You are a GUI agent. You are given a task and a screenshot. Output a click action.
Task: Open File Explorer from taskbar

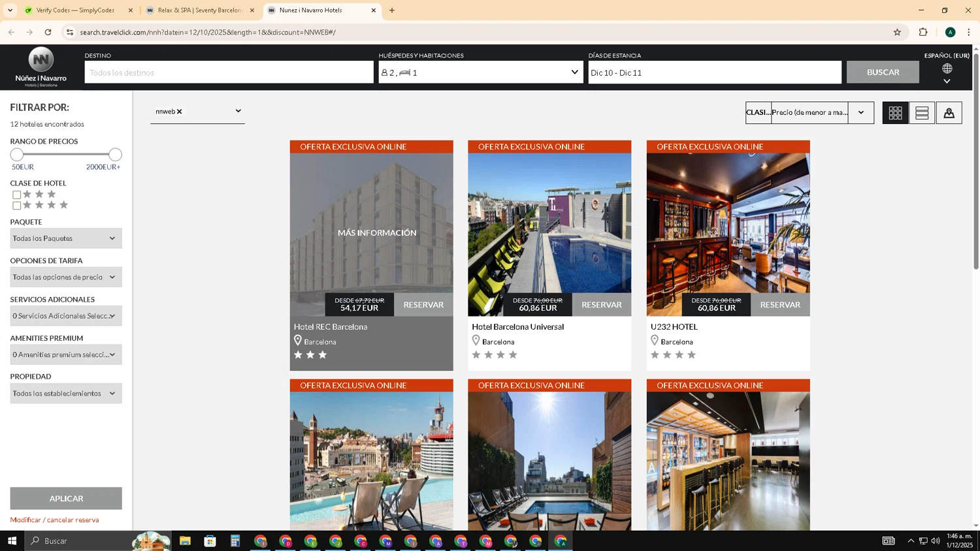(185, 541)
